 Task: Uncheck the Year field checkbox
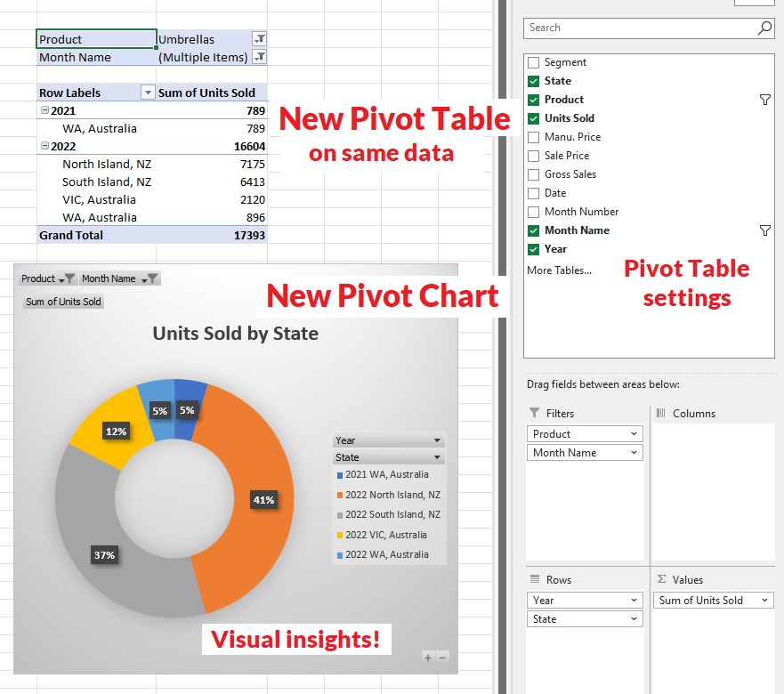534,249
